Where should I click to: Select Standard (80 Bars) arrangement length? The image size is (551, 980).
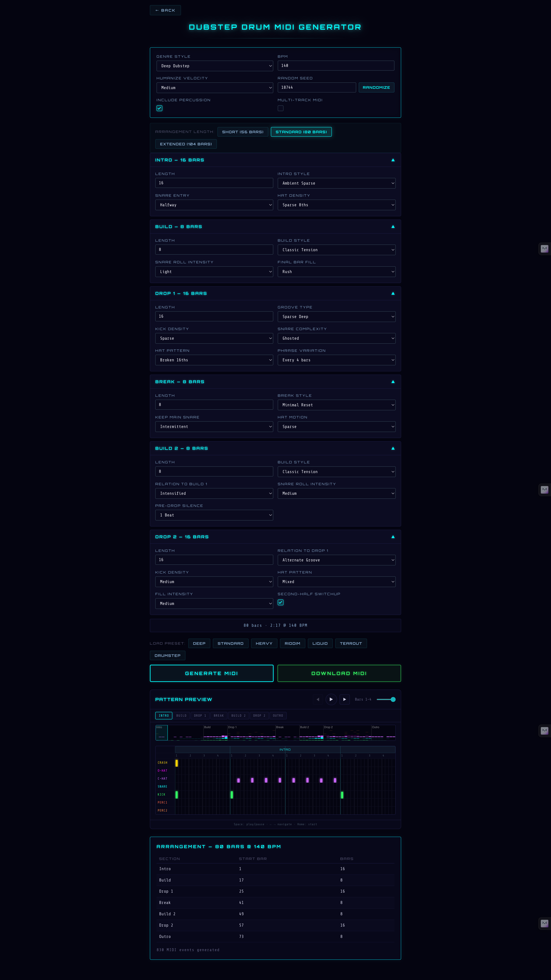[301, 132]
